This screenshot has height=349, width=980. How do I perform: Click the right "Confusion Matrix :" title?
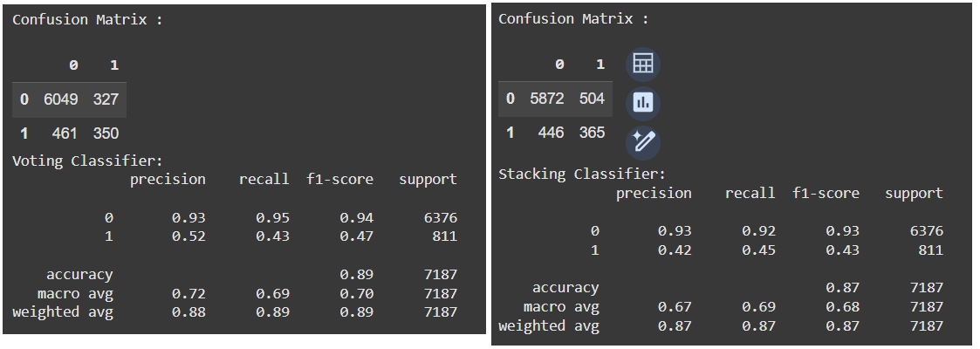pos(573,18)
